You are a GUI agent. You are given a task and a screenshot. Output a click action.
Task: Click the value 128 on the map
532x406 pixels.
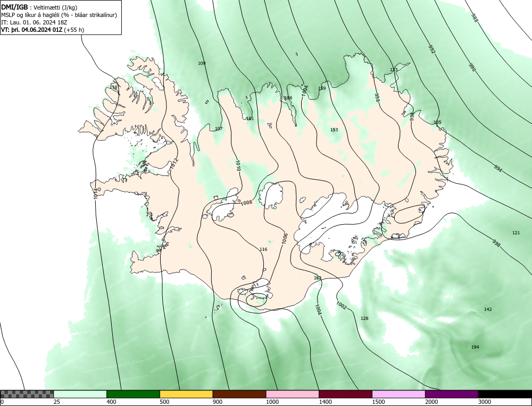click(364, 318)
